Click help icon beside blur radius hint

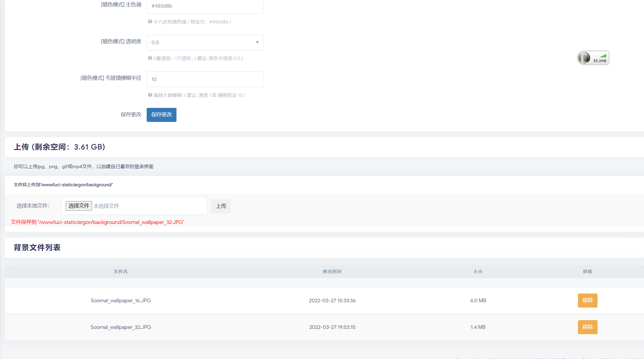point(150,95)
